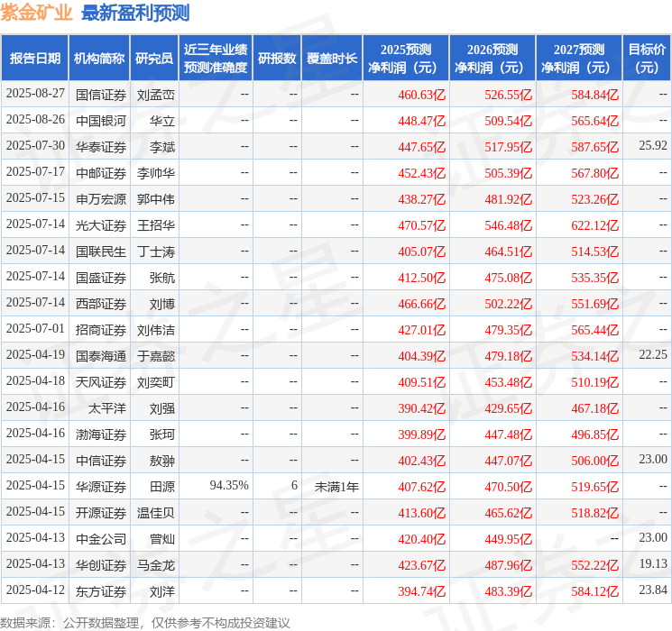Click the 招商证券 institution cell
Screen dimensions: 672x631
(x=101, y=330)
